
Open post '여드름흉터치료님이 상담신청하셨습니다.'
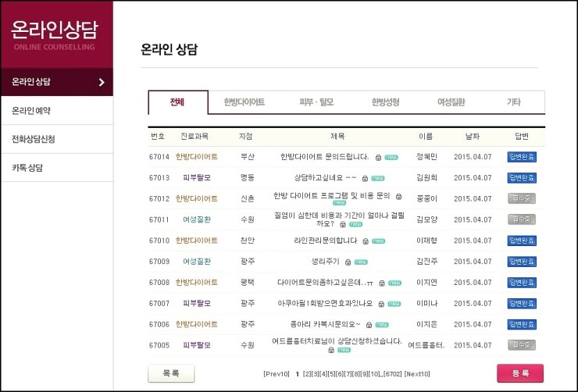[x=337, y=341]
